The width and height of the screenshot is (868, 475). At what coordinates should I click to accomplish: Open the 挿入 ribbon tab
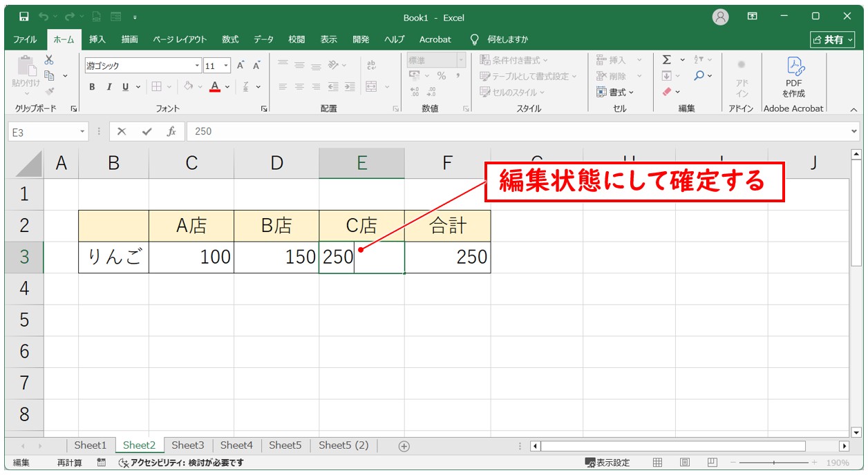point(97,39)
